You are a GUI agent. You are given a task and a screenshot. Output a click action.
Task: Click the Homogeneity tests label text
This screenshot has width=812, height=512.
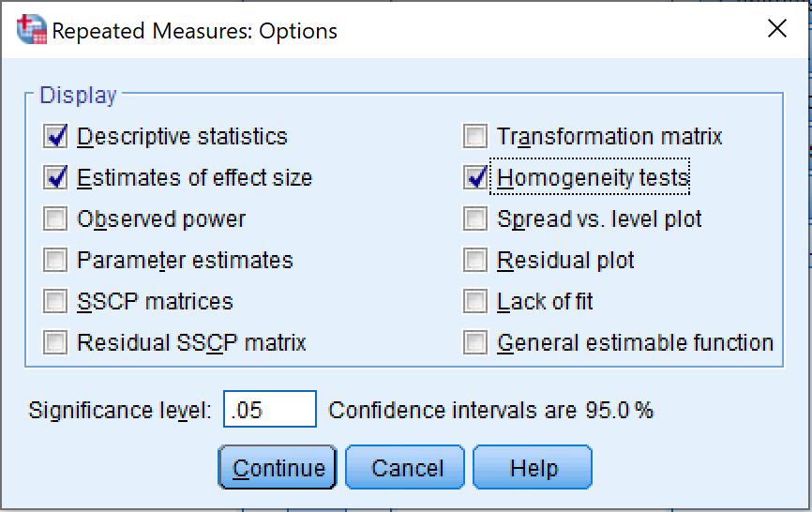pyautogui.click(x=593, y=178)
